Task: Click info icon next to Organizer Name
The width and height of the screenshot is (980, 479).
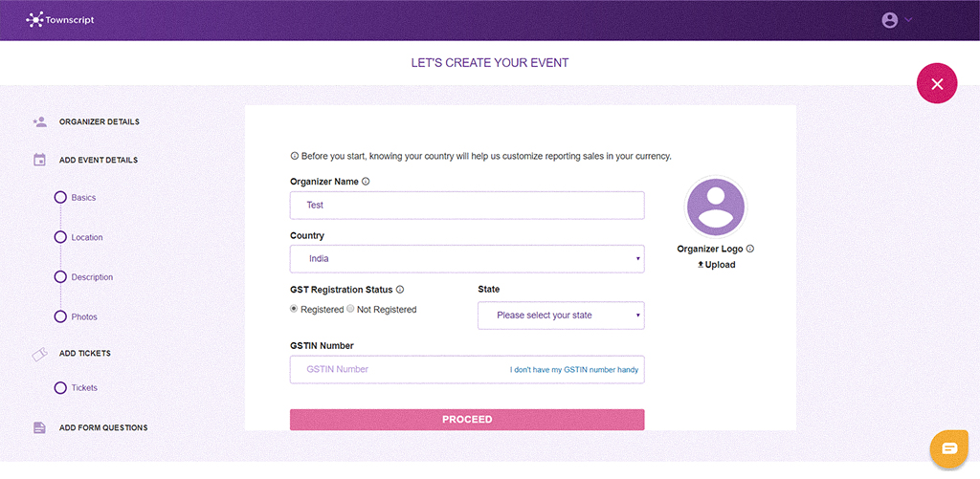Action: coord(366,182)
